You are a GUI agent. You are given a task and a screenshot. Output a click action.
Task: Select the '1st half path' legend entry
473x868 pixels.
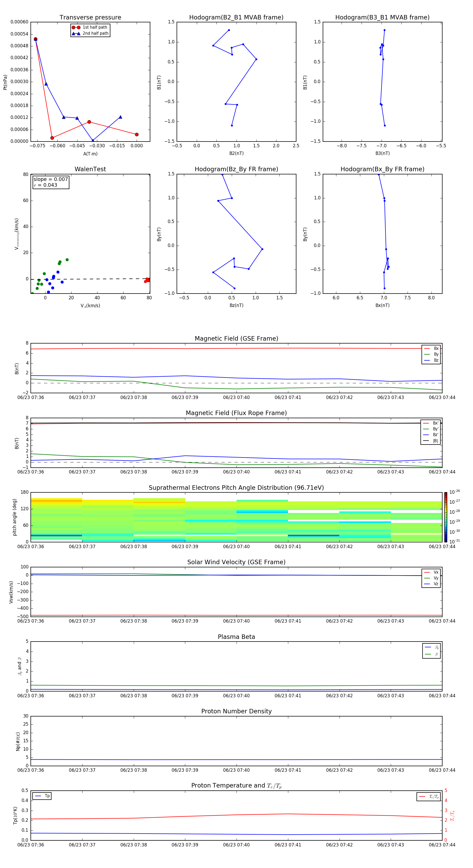[x=90, y=27]
